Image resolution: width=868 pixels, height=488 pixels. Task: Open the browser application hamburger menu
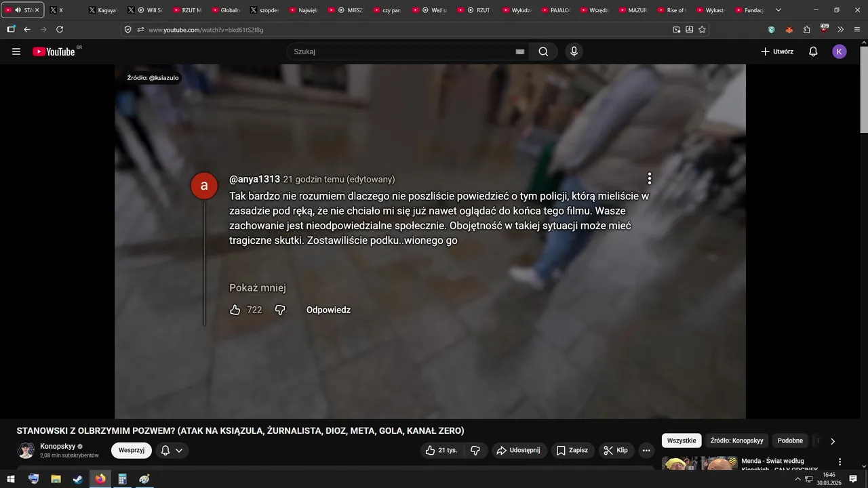tap(857, 29)
